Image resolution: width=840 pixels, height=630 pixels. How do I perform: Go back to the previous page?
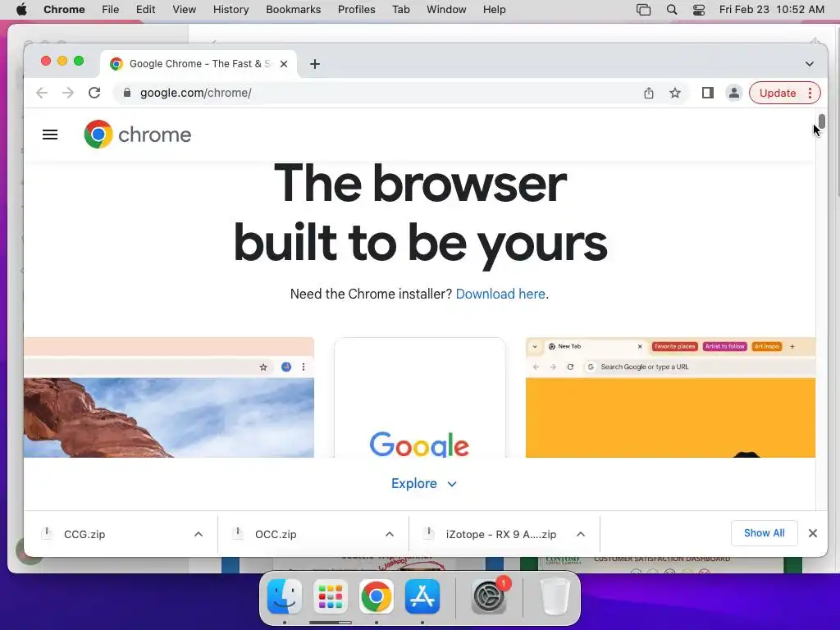click(42, 93)
